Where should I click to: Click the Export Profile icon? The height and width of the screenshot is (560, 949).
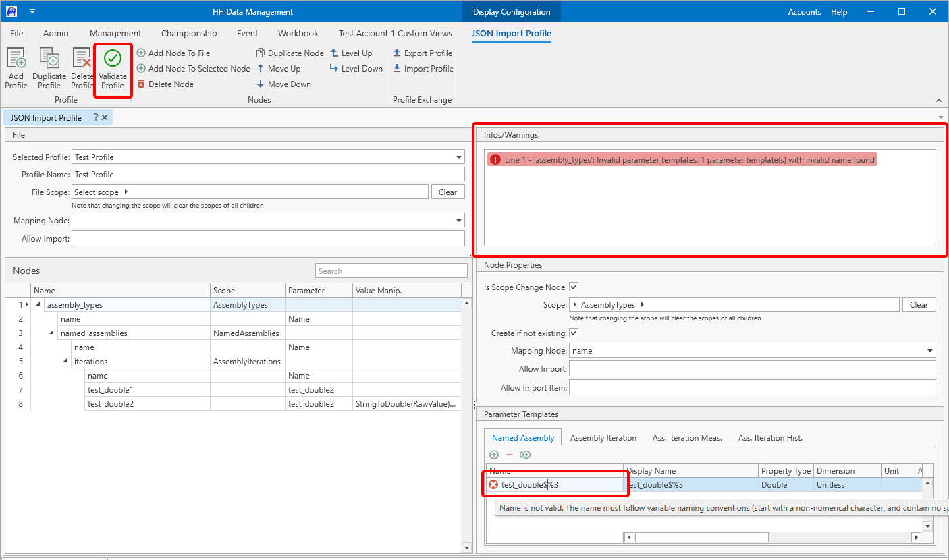pos(397,53)
